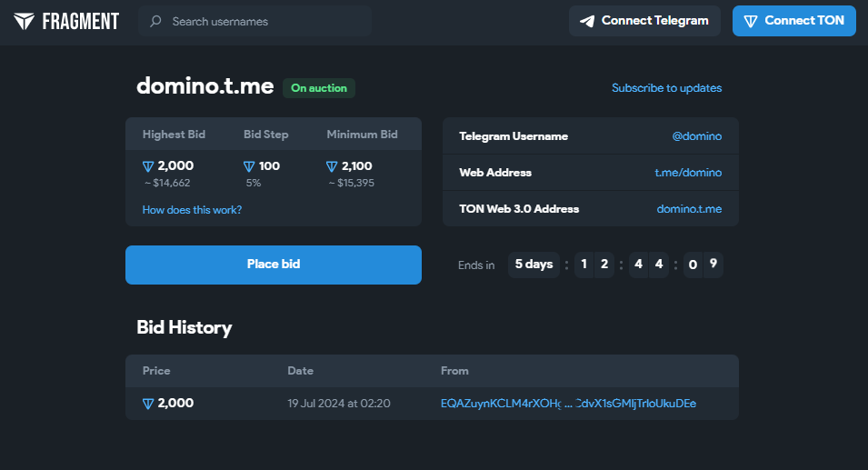Click the Telegram paper plane icon
The width and height of the screenshot is (868, 470).
coord(587,21)
